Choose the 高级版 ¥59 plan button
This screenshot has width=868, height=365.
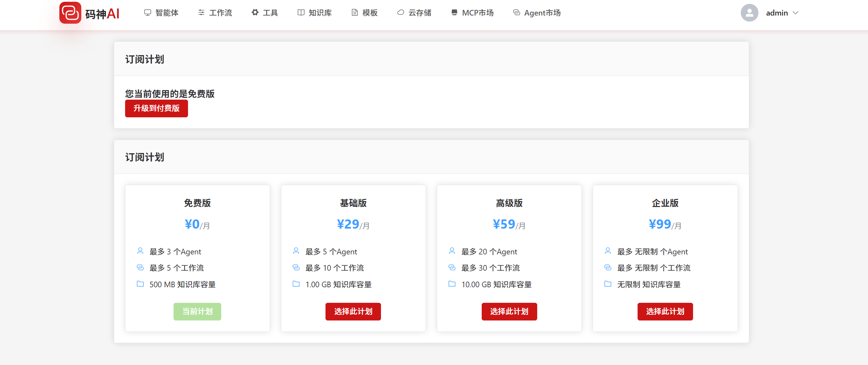pyautogui.click(x=509, y=312)
